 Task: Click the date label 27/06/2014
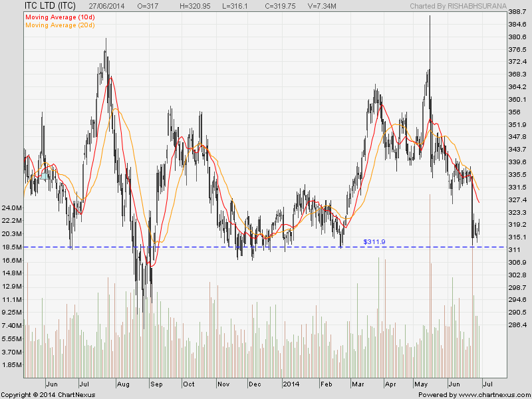coord(106,5)
